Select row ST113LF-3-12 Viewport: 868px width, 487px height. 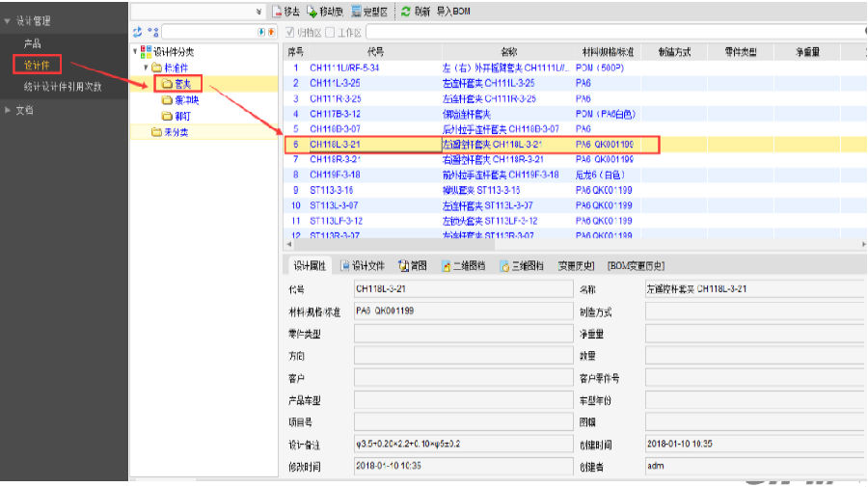click(575, 221)
